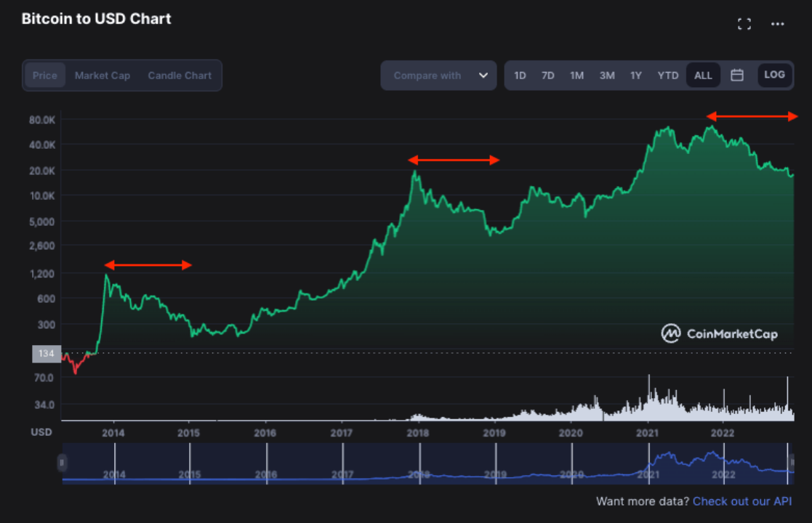
Task: Open the more options ellipsis menu
Action: pos(777,23)
